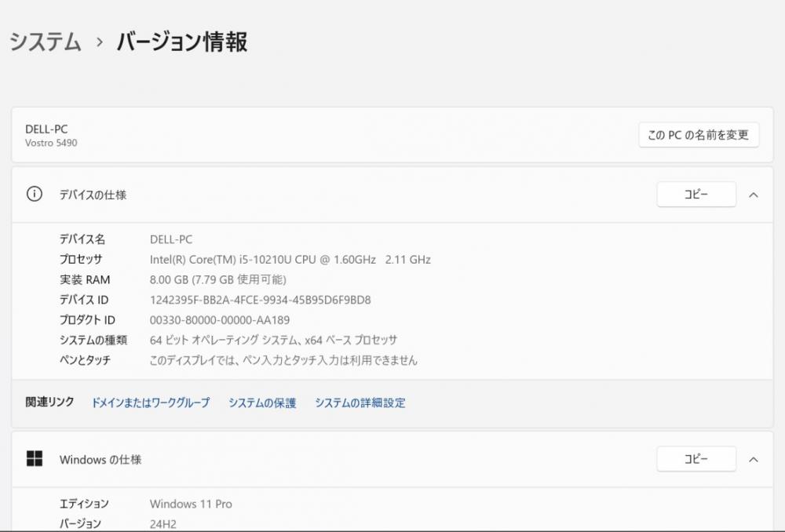Image resolution: width=785 pixels, height=532 pixels.
Task: Select the pen and touch value text
Action: click(283, 360)
